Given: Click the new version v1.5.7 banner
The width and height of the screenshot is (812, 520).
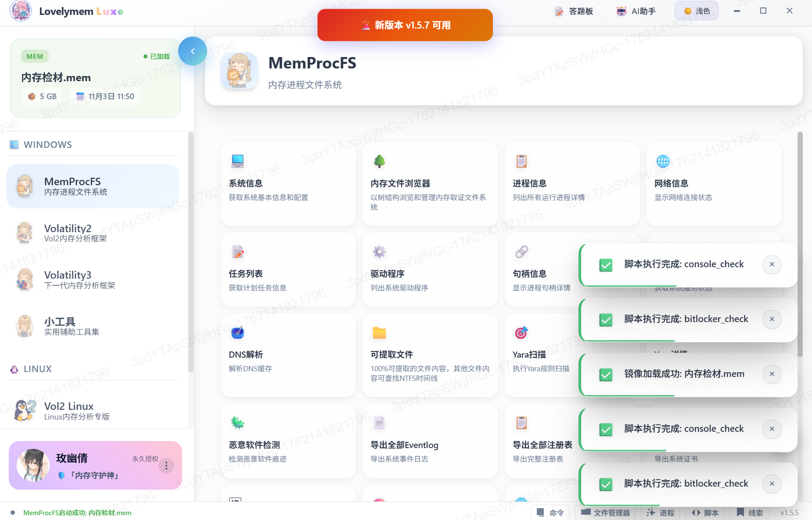Looking at the screenshot, I should pos(405,25).
